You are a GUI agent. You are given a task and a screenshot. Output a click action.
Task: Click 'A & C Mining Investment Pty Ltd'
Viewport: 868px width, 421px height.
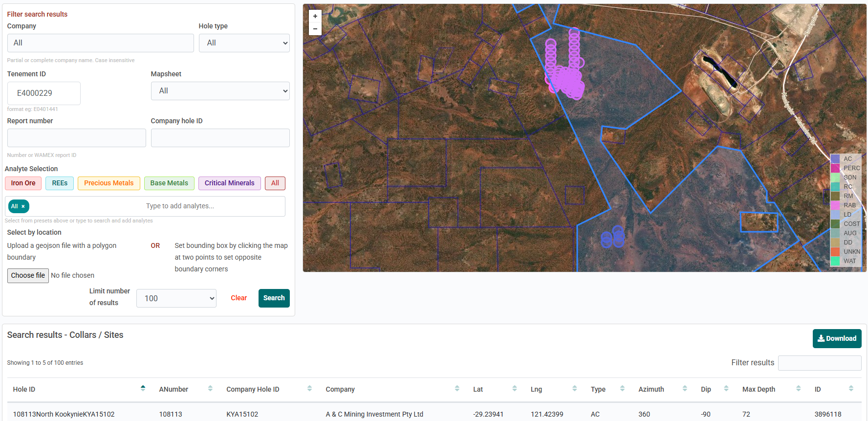(374, 414)
